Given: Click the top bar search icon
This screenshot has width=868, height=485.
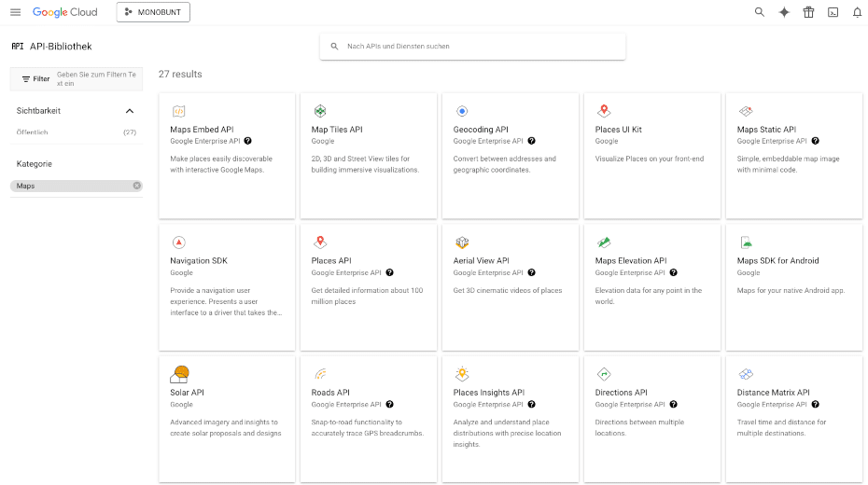Looking at the screenshot, I should tap(760, 12).
